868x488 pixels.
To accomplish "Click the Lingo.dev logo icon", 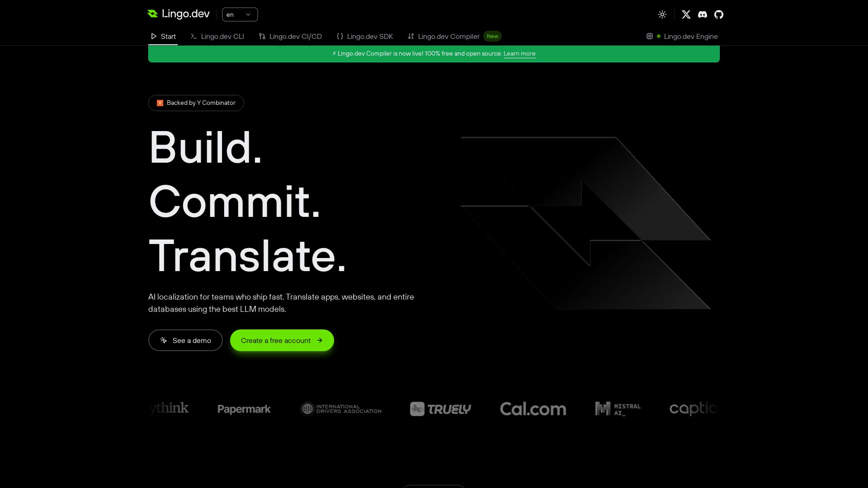I will (x=152, y=14).
